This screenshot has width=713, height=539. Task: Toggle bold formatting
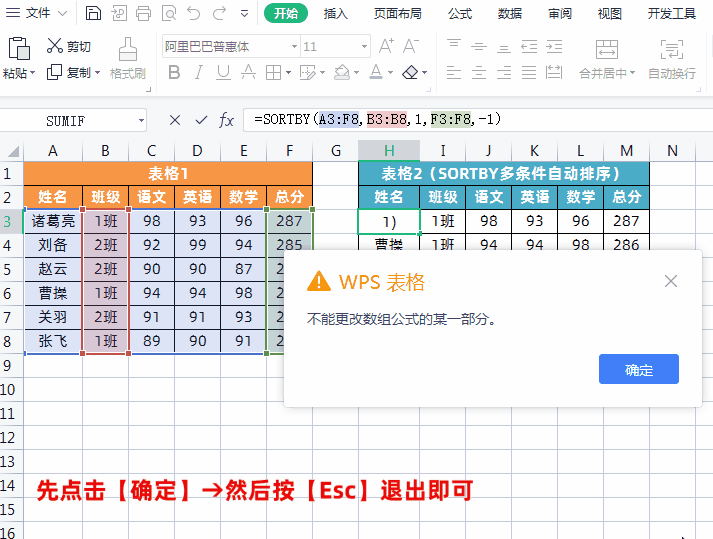click(174, 73)
